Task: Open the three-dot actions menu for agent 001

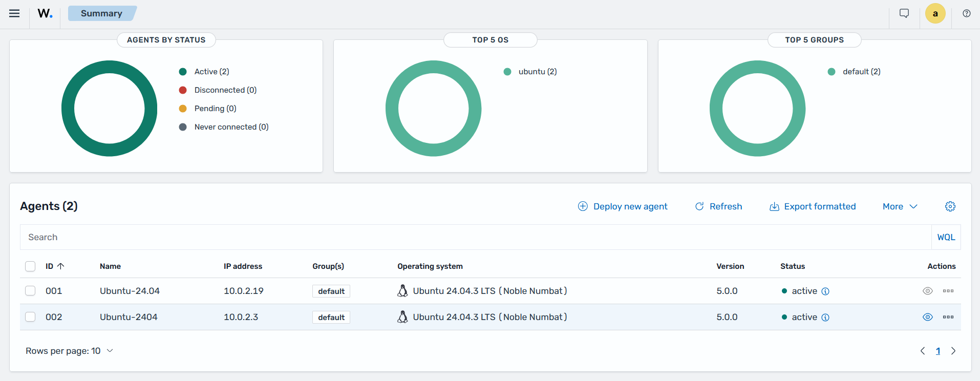Action: click(x=948, y=291)
